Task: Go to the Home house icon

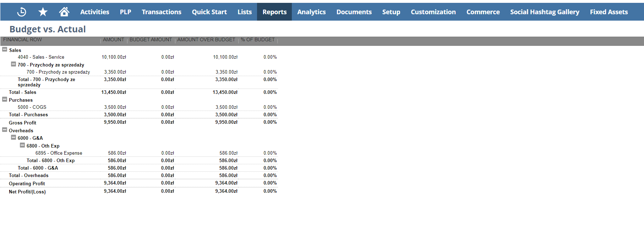Action: (x=64, y=12)
